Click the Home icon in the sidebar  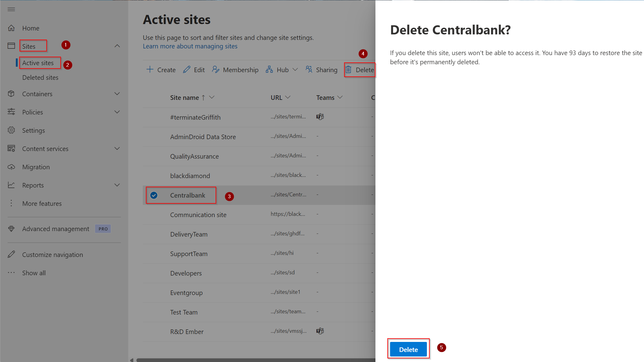(11, 28)
